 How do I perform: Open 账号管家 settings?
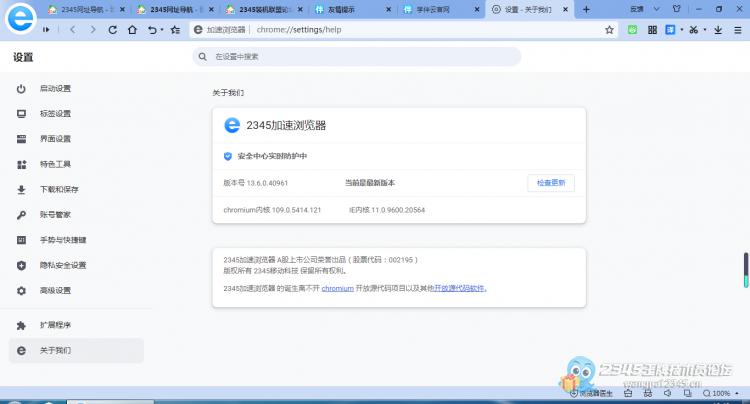pos(77,215)
